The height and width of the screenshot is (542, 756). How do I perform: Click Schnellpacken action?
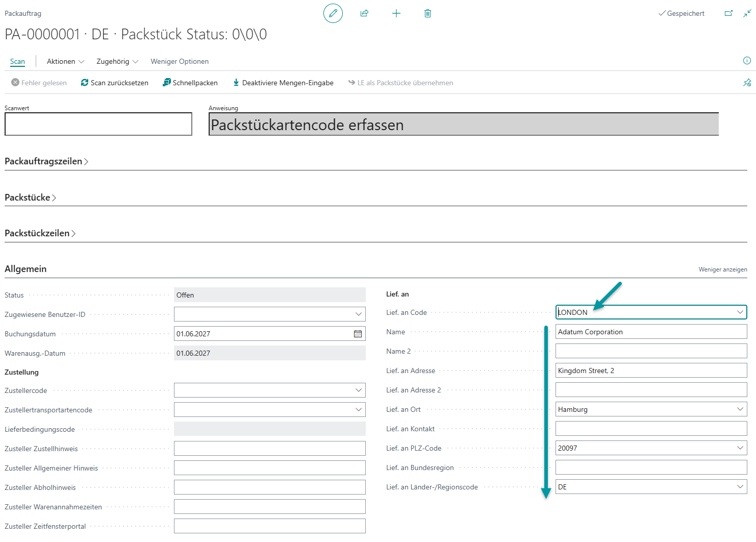pyautogui.click(x=190, y=83)
